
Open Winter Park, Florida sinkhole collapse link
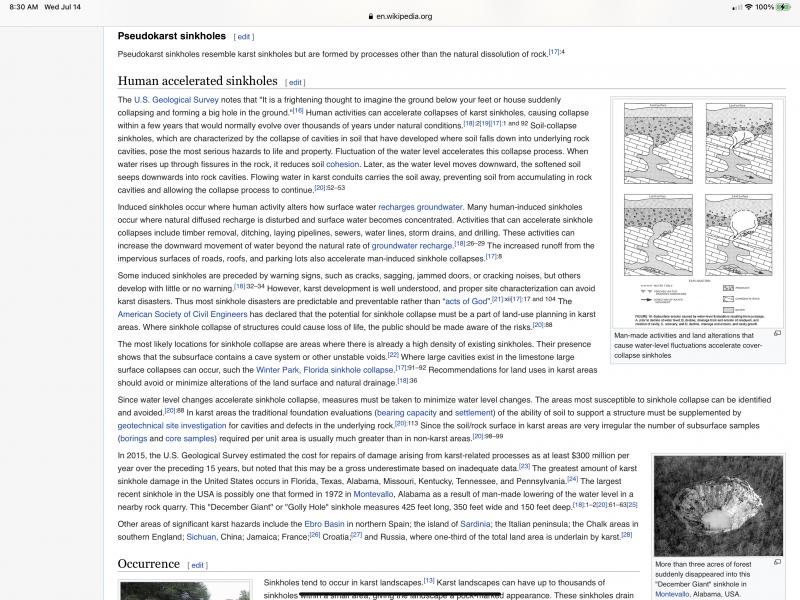(324, 370)
